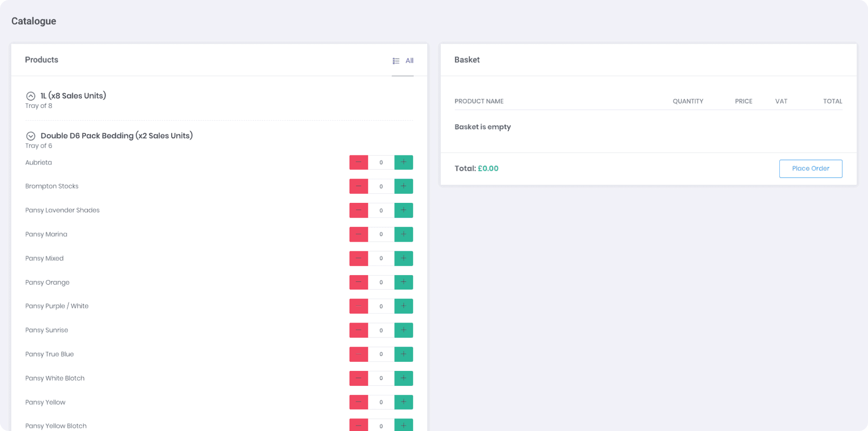Click minus button for Pansy Sunrise
The width and height of the screenshot is (868, 431).
tap(359, 330)
